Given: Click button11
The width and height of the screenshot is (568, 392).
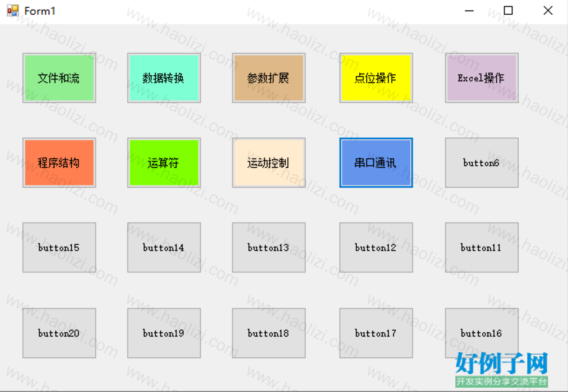Looking at the screenshot, I should coord(482,247).
